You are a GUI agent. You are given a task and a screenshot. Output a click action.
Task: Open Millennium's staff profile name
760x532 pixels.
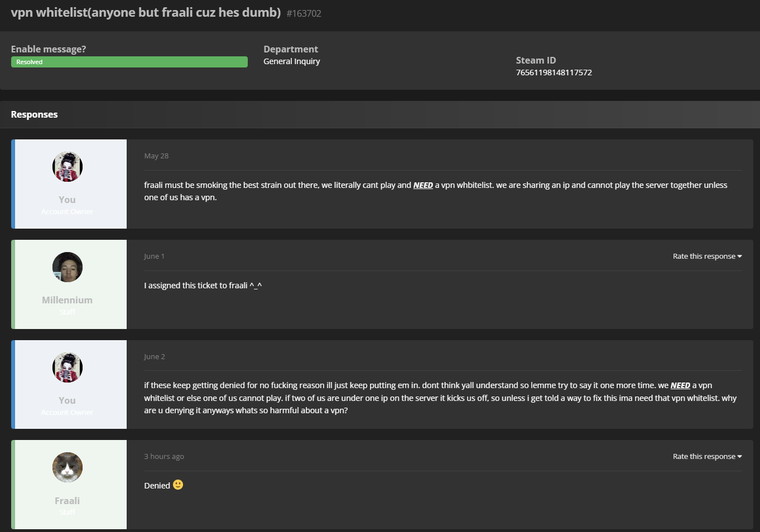[67, 300]
